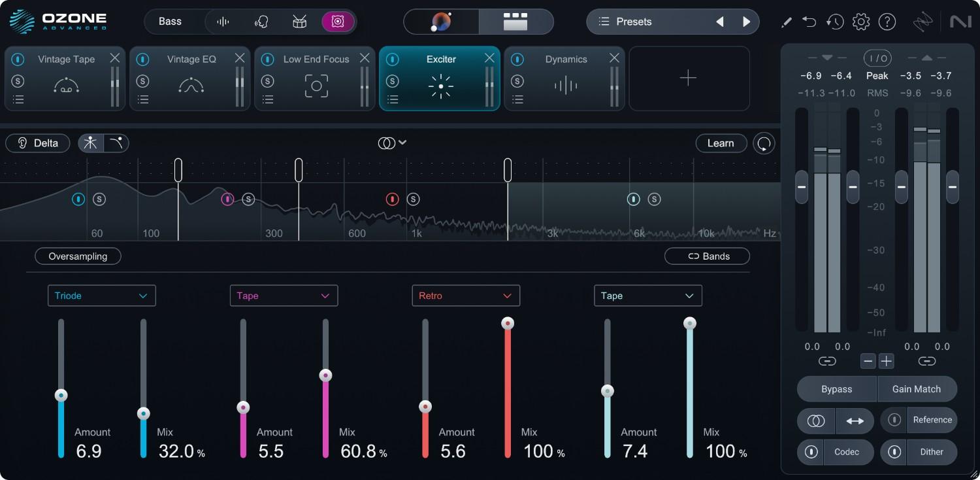Switch to the Dynamics module tab
The height and width of the screenshot is (480, 980).
tap(564, 78)
